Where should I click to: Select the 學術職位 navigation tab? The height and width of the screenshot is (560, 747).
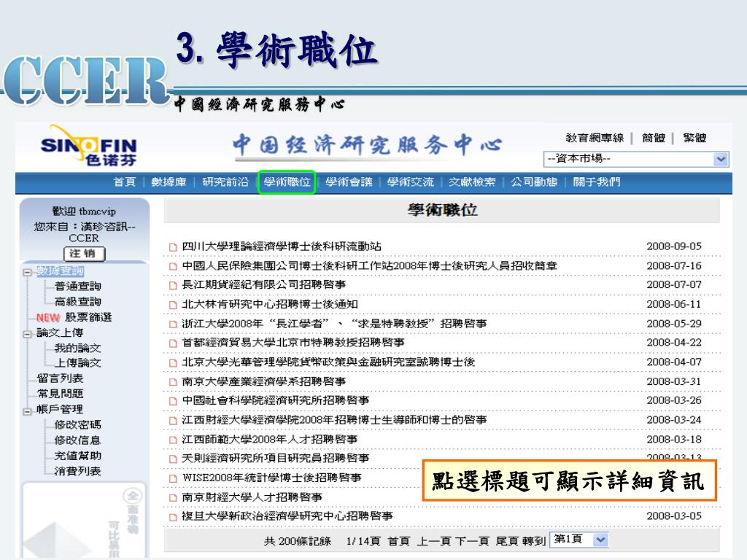tap(287, 182)
